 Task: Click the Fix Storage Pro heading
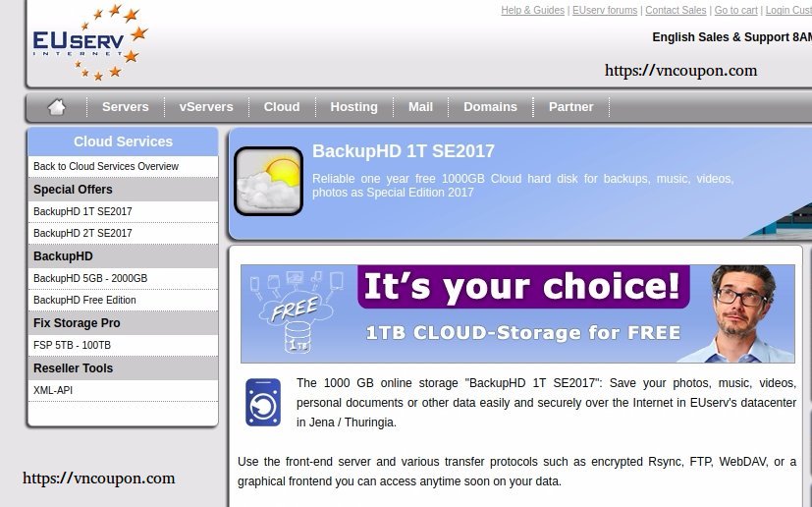point(123,323)
